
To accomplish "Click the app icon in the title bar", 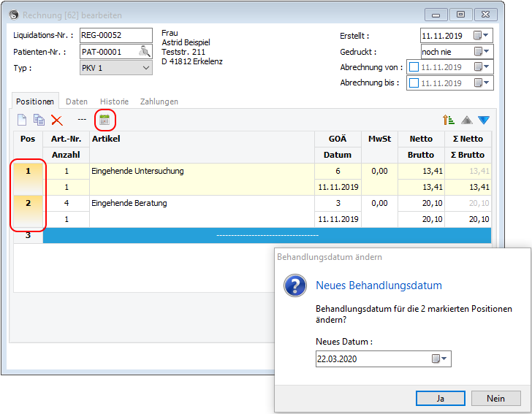I will pyautogui.click(x=14, y=15).
